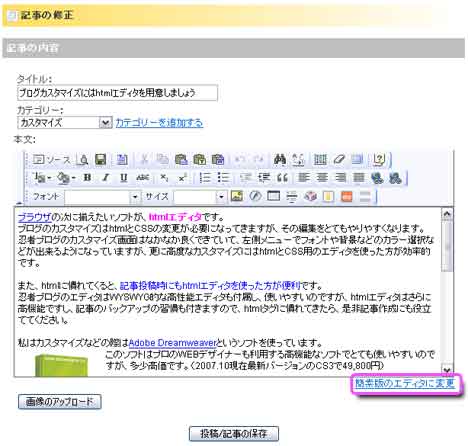Toggle subscript formatting
The width and height of the screenshot is (468, 446).
(164, 178)
